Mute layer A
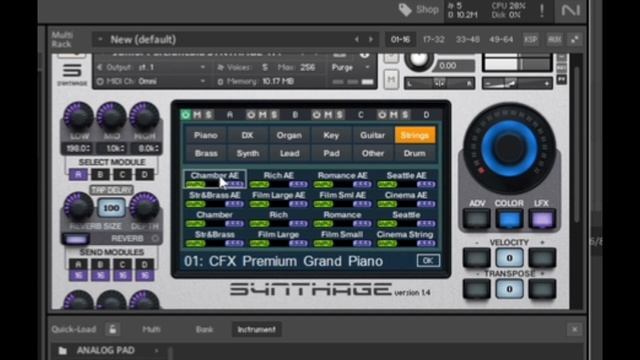This screenshot has width=640, height=360. click(x=197, y=115)
